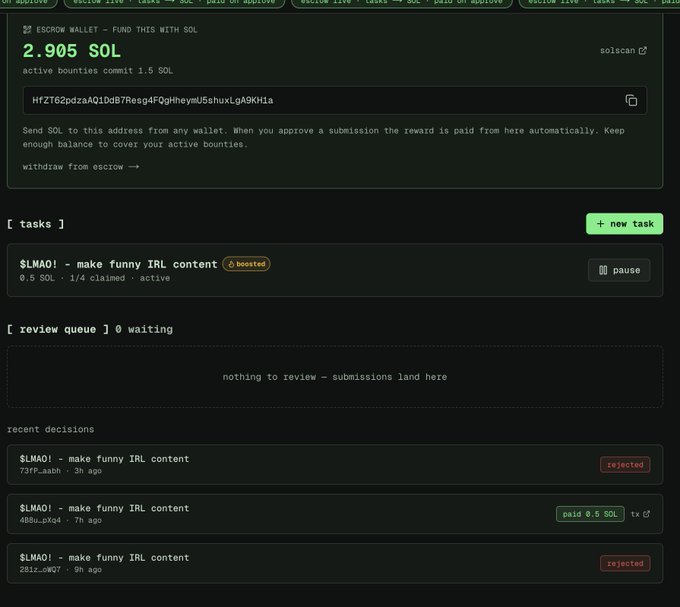Open solscan external link

(x=623, y=50)
